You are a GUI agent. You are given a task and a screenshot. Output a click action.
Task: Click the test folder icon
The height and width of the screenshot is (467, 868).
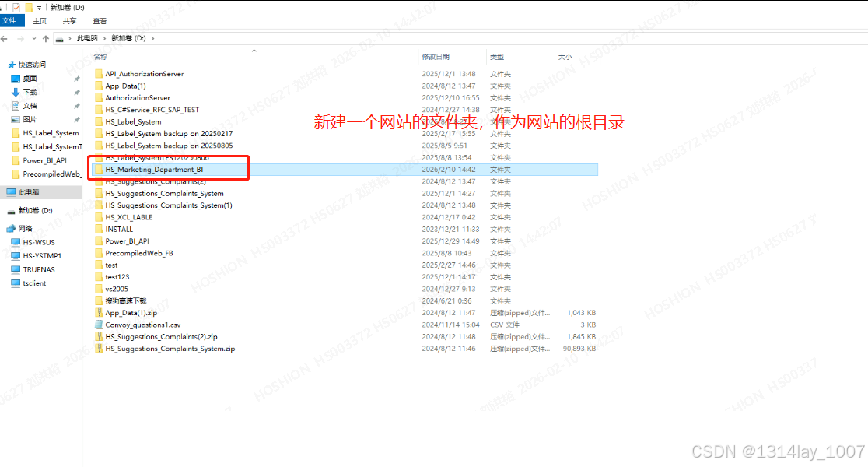[x=99, y=265]
